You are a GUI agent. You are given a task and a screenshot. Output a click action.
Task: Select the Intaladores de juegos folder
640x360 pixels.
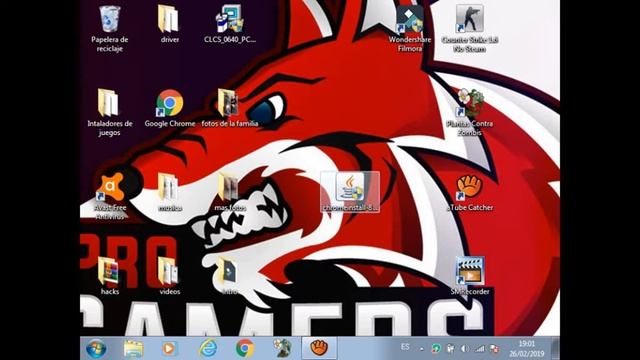coord(109,112)
